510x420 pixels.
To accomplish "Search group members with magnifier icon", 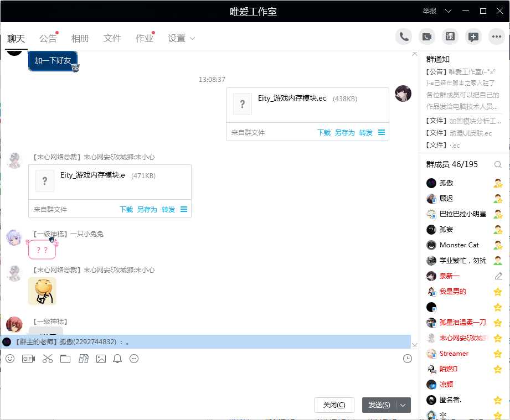I will point(498,164).
